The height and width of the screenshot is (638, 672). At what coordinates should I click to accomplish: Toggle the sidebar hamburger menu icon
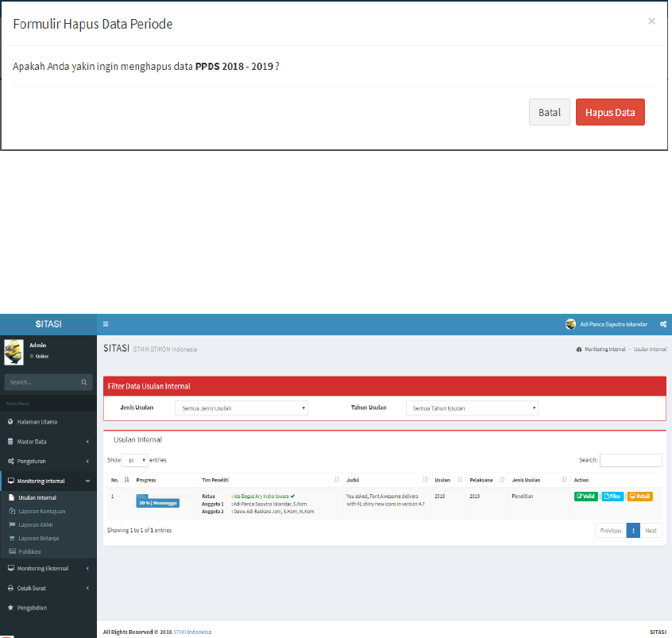[x=106, y=324]
